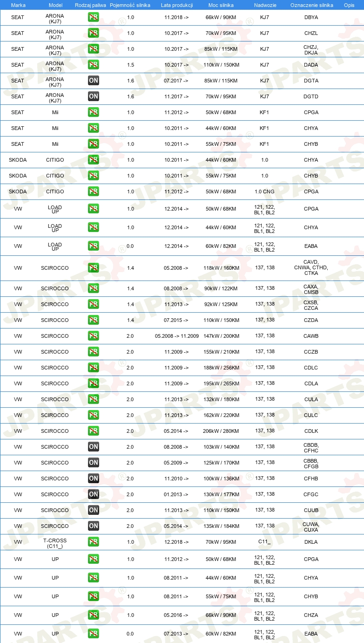This screenshot has height=643, width=364.
Task: Click the petrol icon in the Scirocco CULA row
Action: click(x=94, y=399)
